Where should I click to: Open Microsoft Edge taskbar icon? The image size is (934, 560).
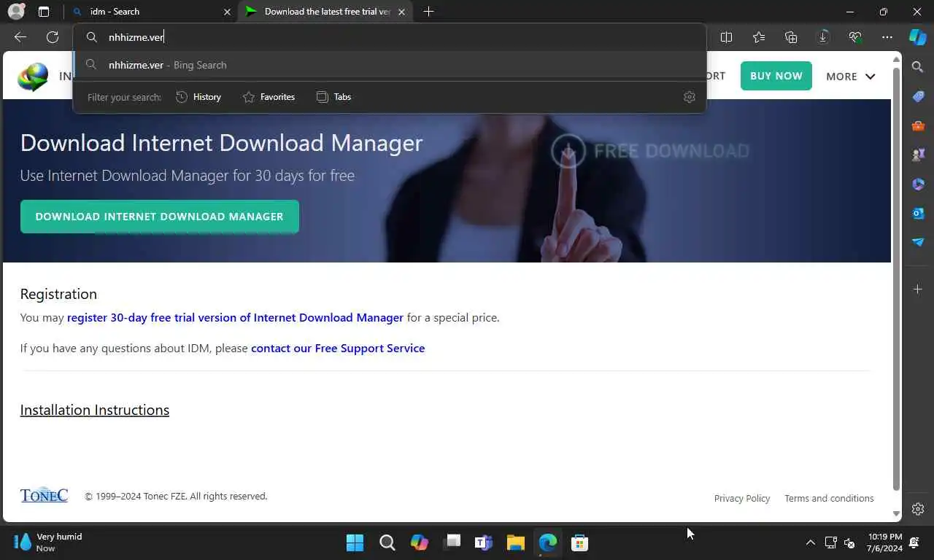[x=548, y=542]
